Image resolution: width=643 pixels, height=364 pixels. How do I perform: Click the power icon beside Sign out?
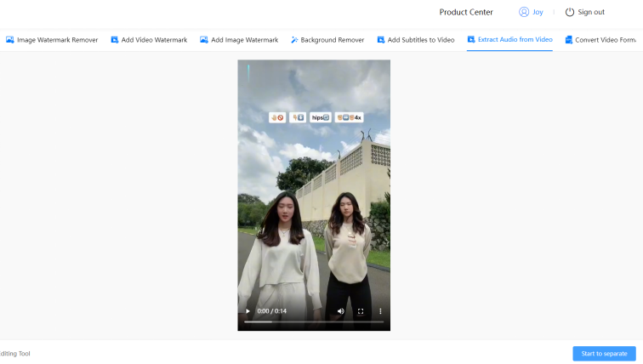(x=570, y=12)
